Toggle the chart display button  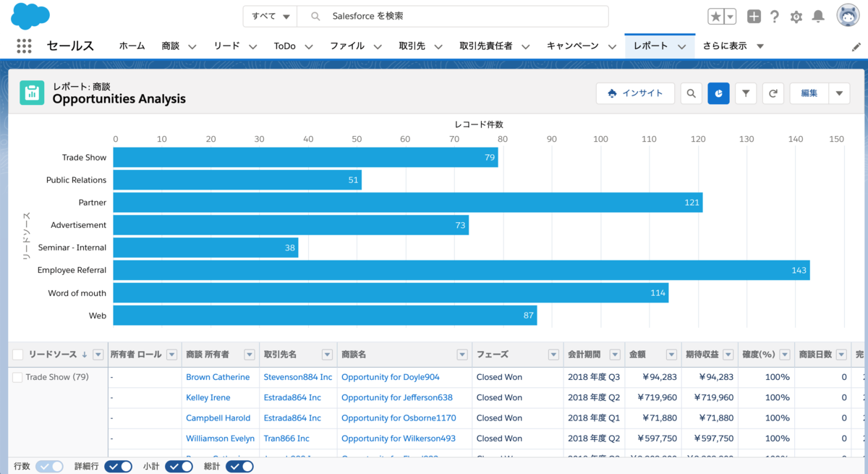(718, 93)
